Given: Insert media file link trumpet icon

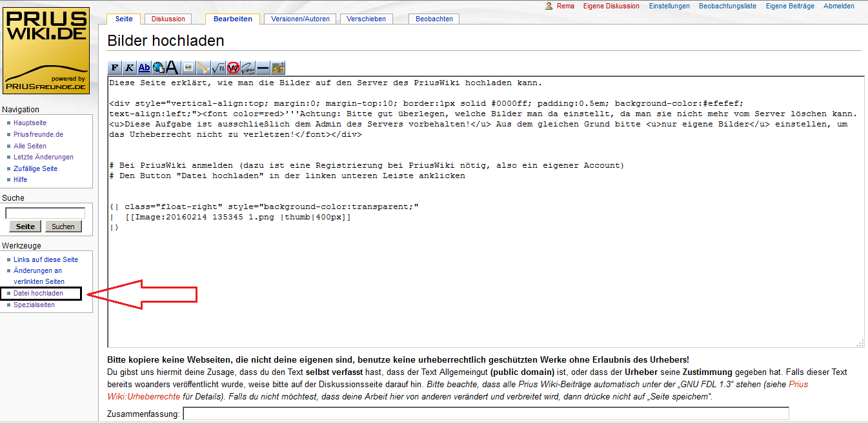Looking at the screenshot, I should tap(203, 67).
